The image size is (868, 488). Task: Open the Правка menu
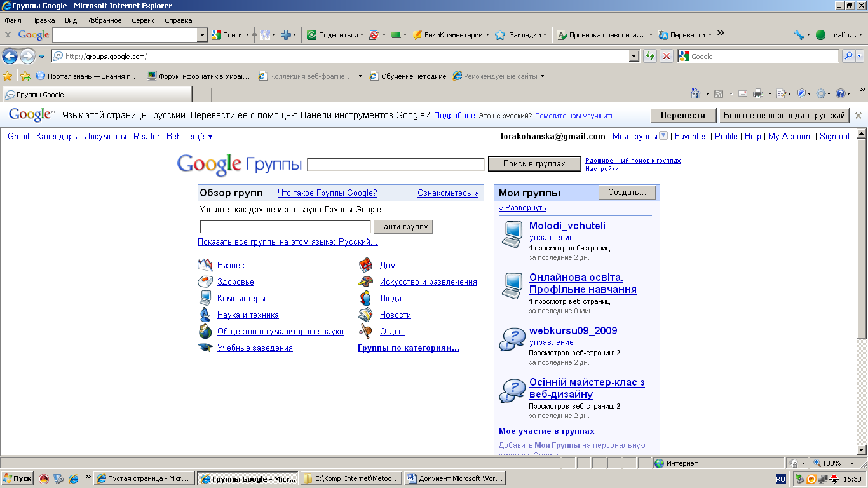(x=43, y=20)
